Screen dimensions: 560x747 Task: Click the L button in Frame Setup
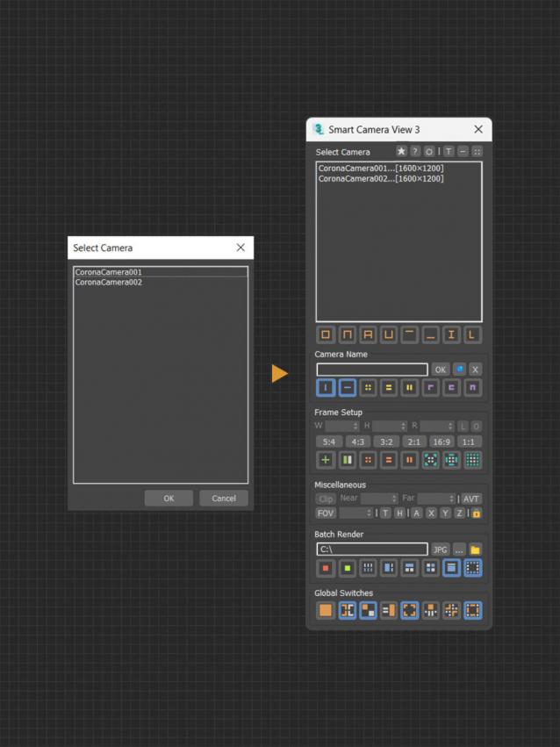pos(463,426)
